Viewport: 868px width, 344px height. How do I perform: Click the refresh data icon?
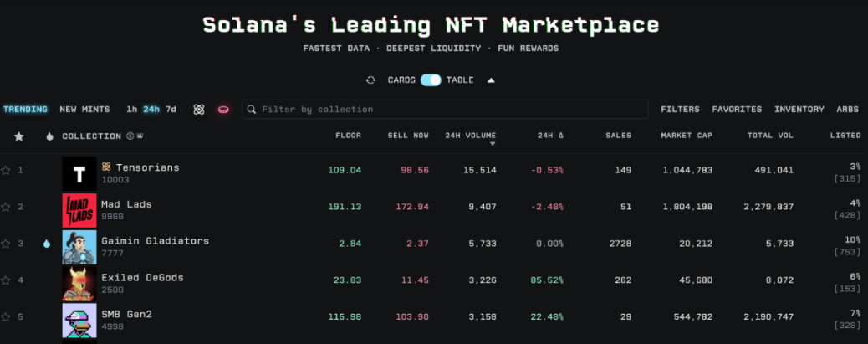coord(370,80)
